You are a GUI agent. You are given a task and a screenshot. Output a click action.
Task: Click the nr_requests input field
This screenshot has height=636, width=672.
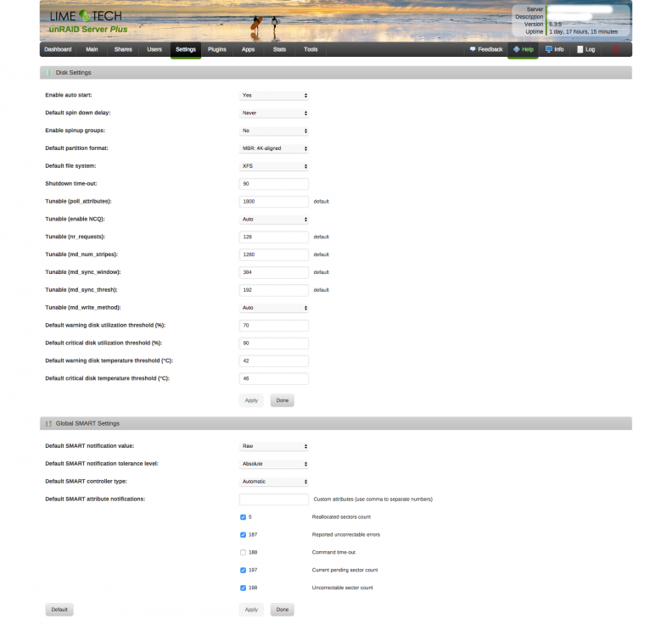tap(273, 237)
